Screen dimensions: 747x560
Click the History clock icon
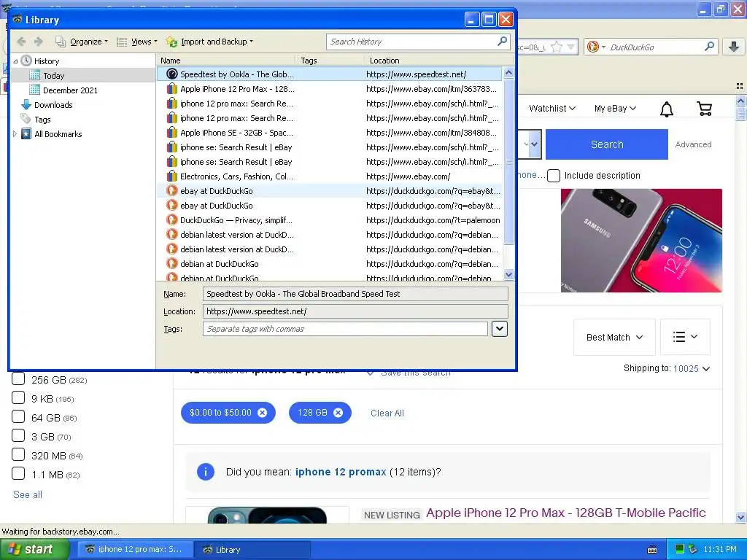pyautogui.click(x=26, y=61)
